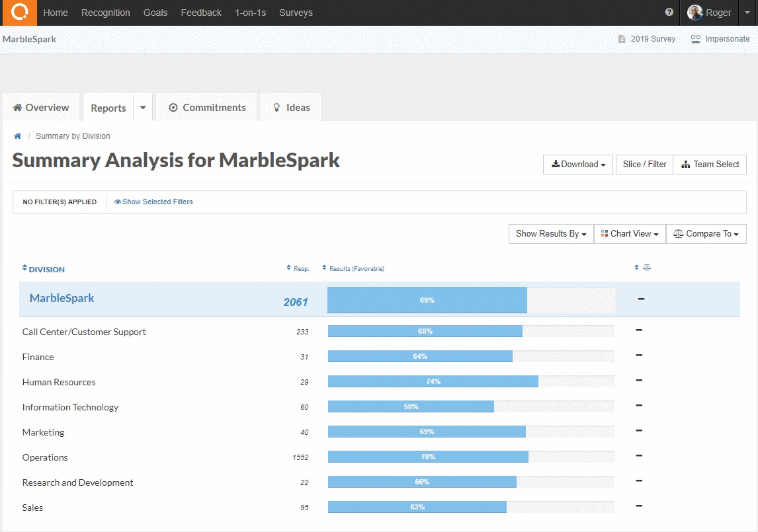Viewport: 758px width, 532px height.
Task: Click the Operations response count 1552
Action: [301, 457]
